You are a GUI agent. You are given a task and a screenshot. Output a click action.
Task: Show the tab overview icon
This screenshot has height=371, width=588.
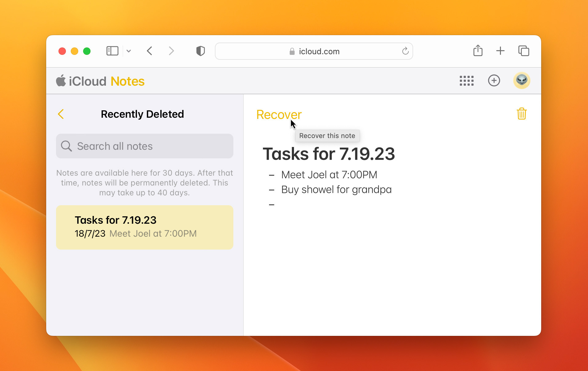[524, 51]
